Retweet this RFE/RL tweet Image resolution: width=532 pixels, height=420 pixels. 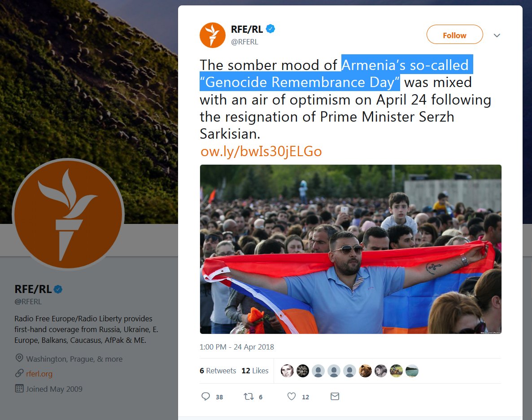(249, 396)
